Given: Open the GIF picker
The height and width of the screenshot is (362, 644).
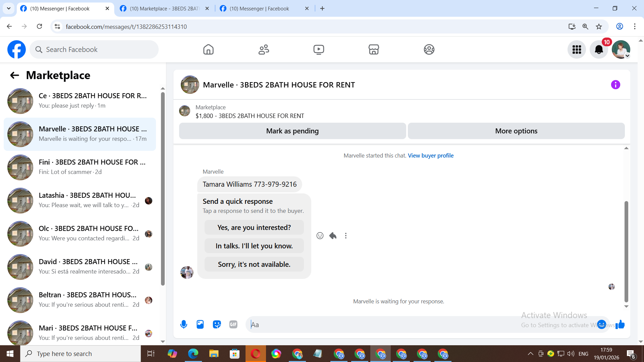Looking at the screenshot, I should 233,324.
